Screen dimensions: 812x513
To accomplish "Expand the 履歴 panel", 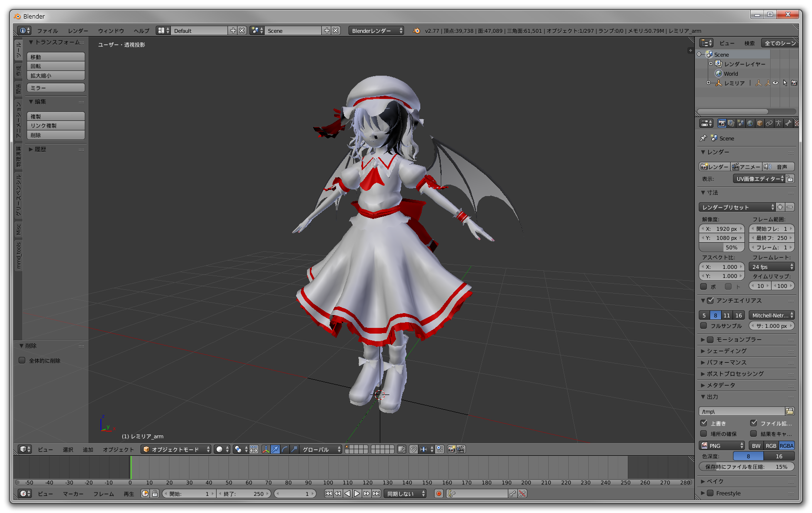I will pyautogui.click(x=40, y=149).
